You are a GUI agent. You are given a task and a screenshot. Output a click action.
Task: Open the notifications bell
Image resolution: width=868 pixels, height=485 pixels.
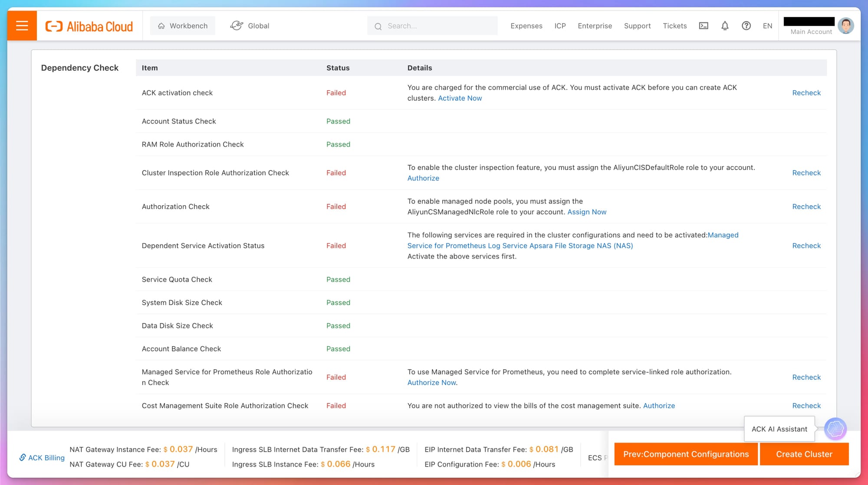[x=725, y=26]
